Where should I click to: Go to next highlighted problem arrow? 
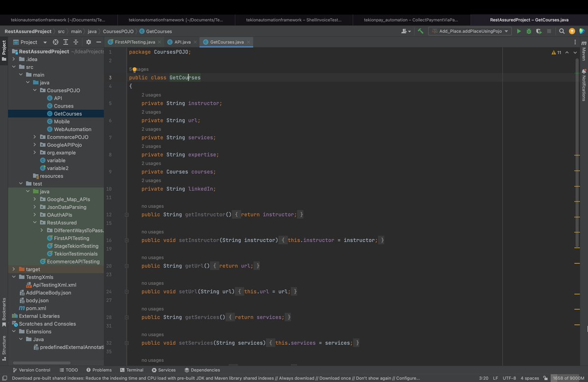[x=575, y=52]
